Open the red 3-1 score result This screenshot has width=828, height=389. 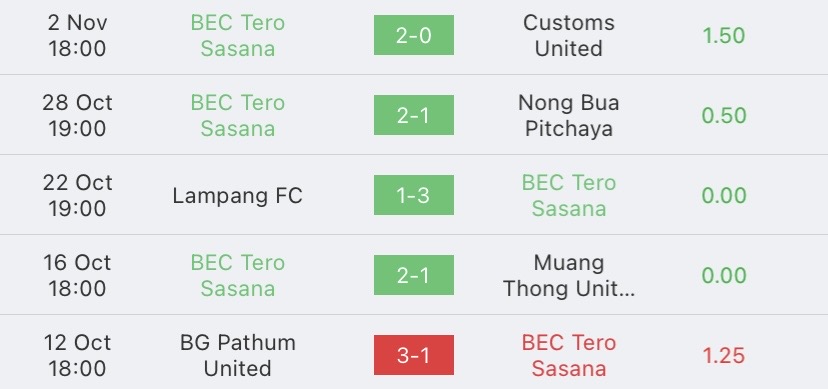coord(413,355)
